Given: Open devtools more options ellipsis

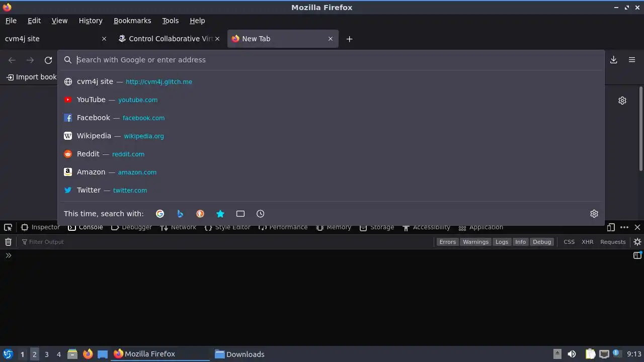Looking at the screenshot, I should pyautogui.click(x=624, y=227).
